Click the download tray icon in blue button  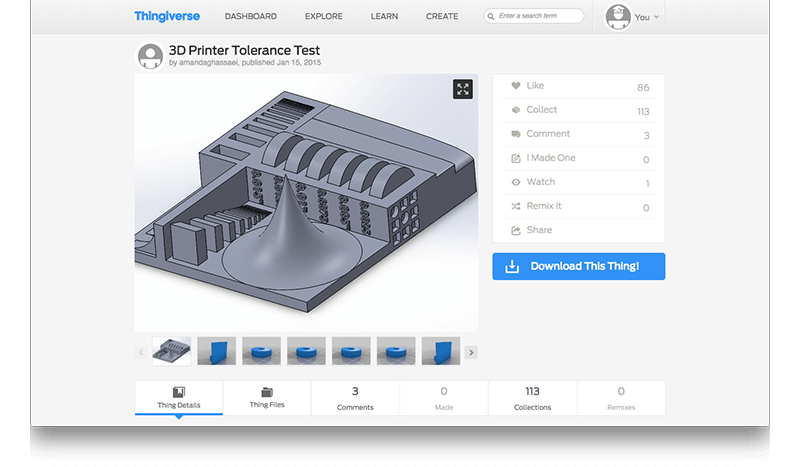tap(512, 266)
